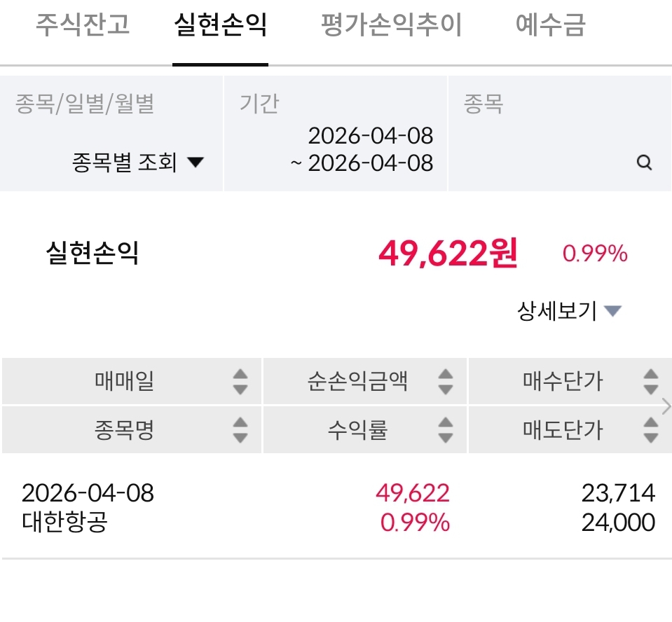Open the 대한항공 trade row
This screenshot has width=672, height=622.
pyautogui.click(x=336, y=507)
